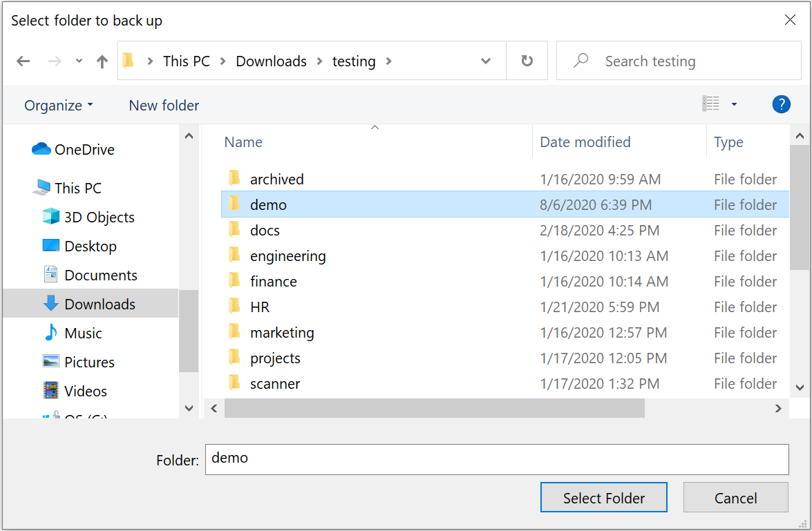Open the address bar history dropdown
The width and height of the screenshot is (812, 531).
(486, 61)
